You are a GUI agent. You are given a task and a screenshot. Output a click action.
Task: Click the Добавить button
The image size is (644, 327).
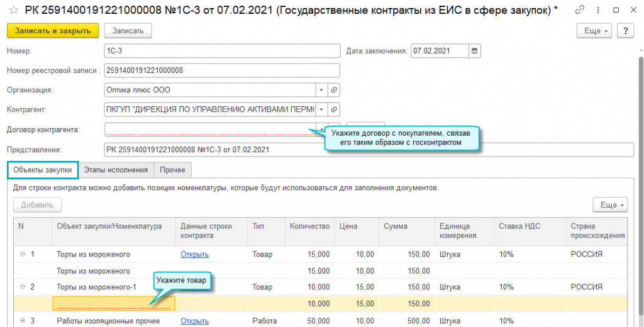coord(37,204)
